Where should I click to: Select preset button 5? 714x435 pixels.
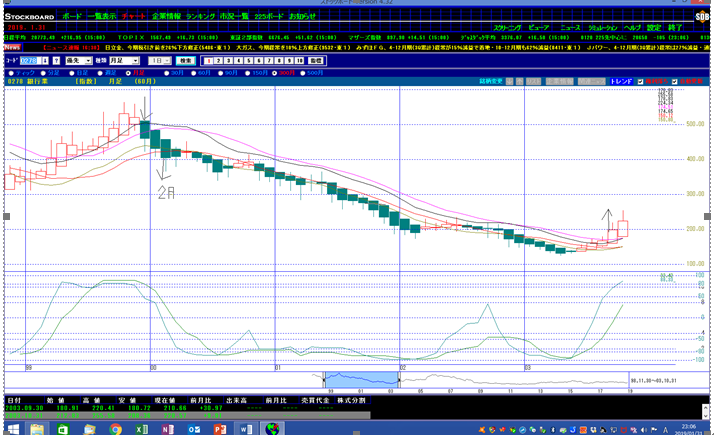(x=249, y=61)
